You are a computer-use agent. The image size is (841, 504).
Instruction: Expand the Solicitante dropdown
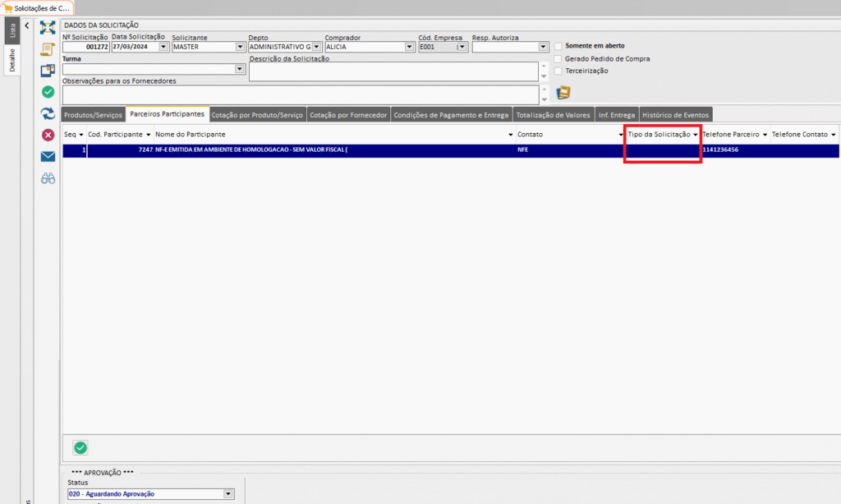pyautogui.click(x=240, y=47)
